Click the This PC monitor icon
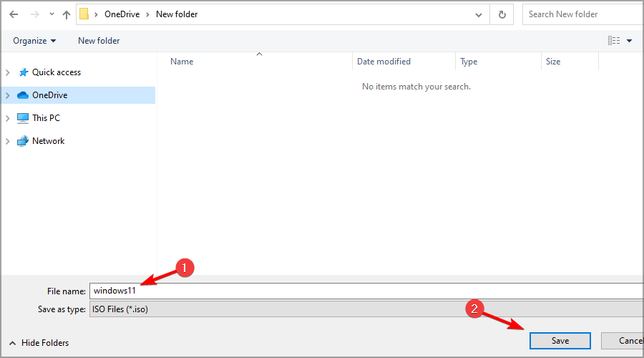The image size is (644, 358). (x=23, y=118)
